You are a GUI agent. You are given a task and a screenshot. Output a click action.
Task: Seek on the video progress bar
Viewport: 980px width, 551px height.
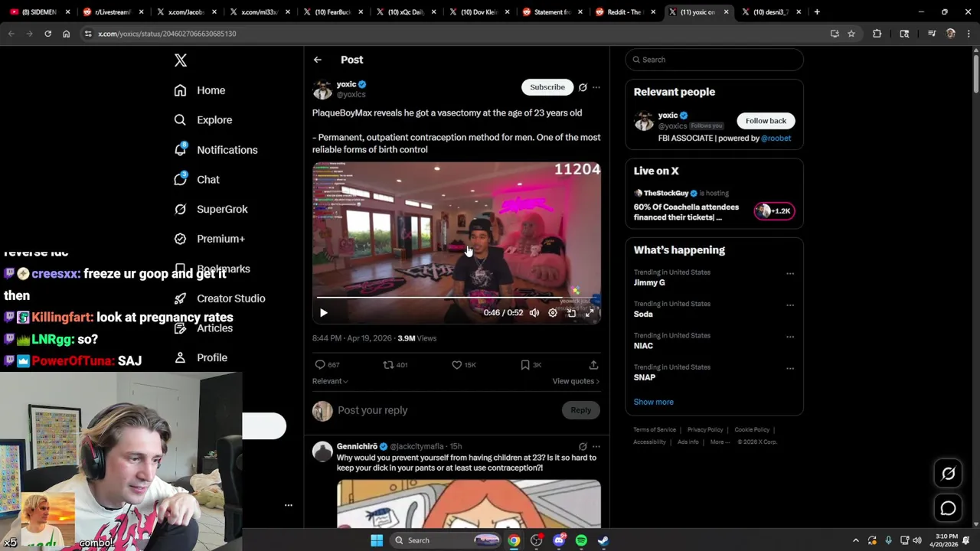click(456, 297)
